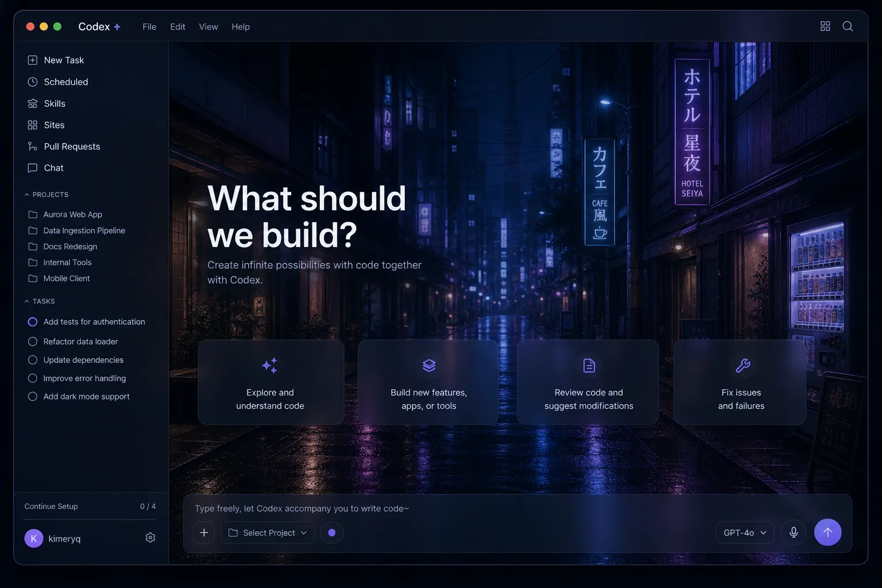Click the Sites label in sidebar
The height and width of the screenshot is (588, 882).
pyautogui.click(x=54, y=125)
